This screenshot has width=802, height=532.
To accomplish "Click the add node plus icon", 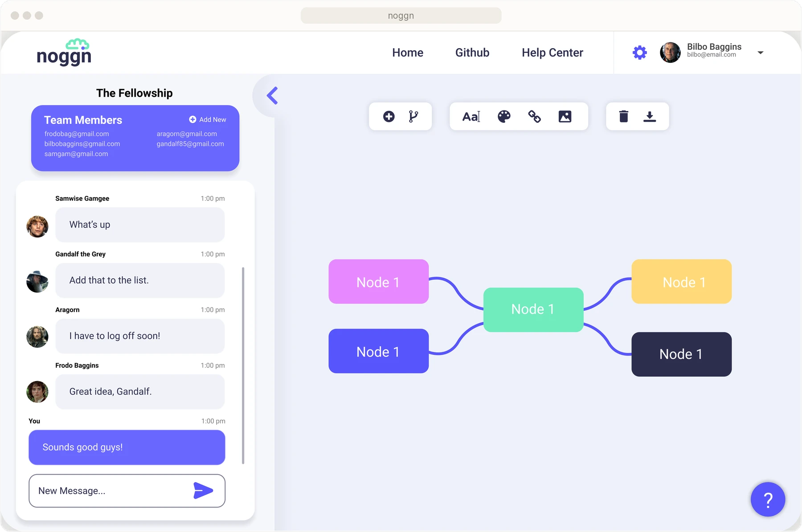I will [389, 117].
